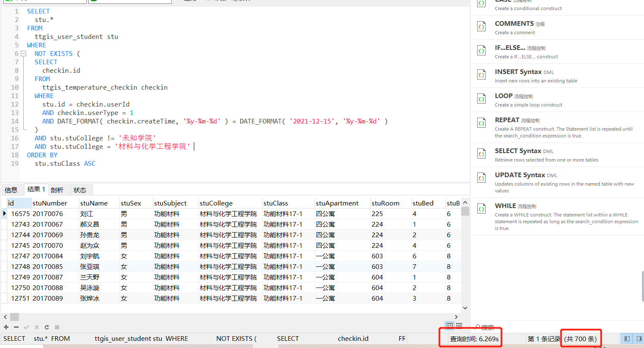The height and width of the screenshot is (348, 644).
Task: Switch to form view icon
Action: [x=459, y=326]
